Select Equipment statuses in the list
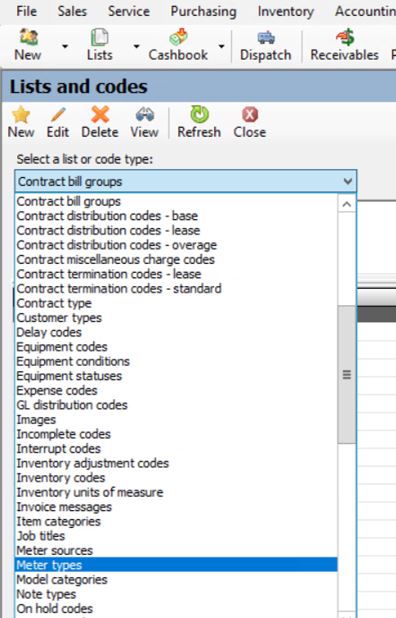The image size is (396, 618). pos(176,376)
